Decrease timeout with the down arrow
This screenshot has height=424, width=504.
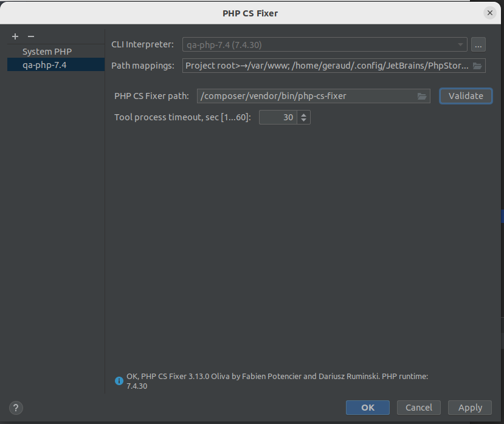pos(303,120)
